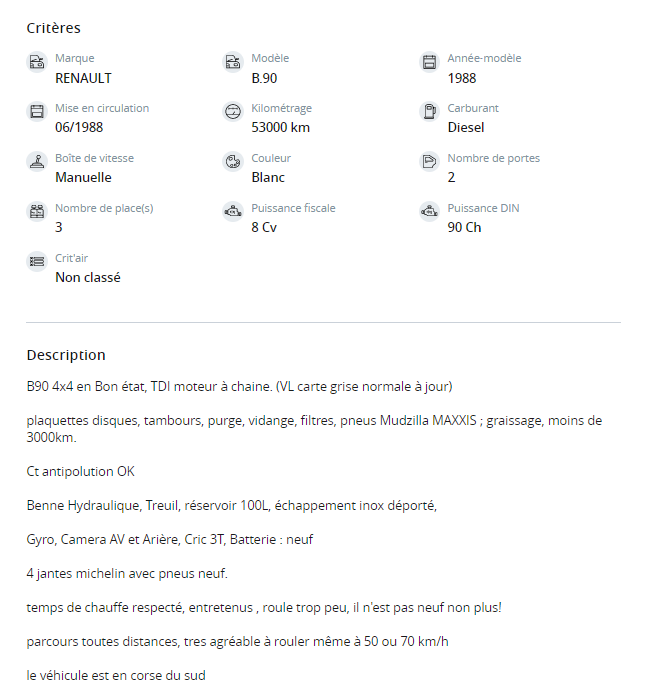
Task: Click the 'Ct antipolution OK' line
Action: 80,471
